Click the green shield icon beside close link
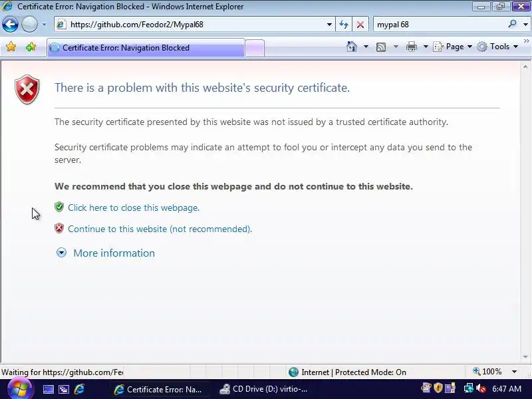 [x=59, y=207]
